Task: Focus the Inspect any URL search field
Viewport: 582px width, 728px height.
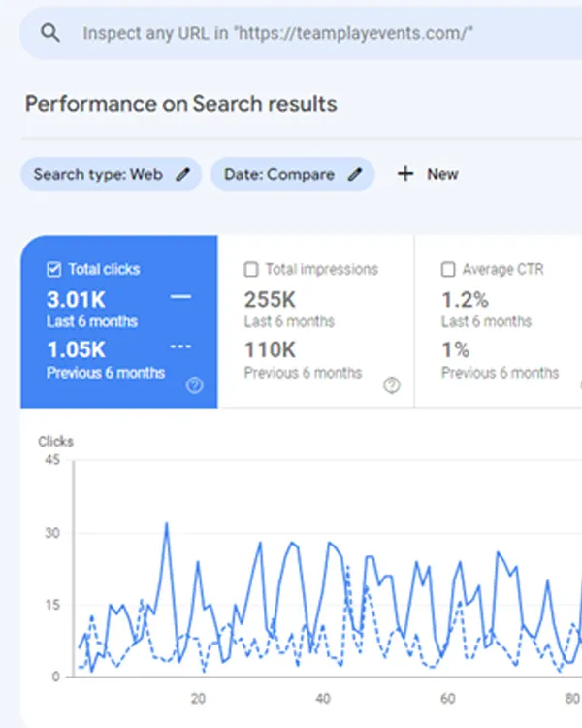Action: (x=302, y=33)
